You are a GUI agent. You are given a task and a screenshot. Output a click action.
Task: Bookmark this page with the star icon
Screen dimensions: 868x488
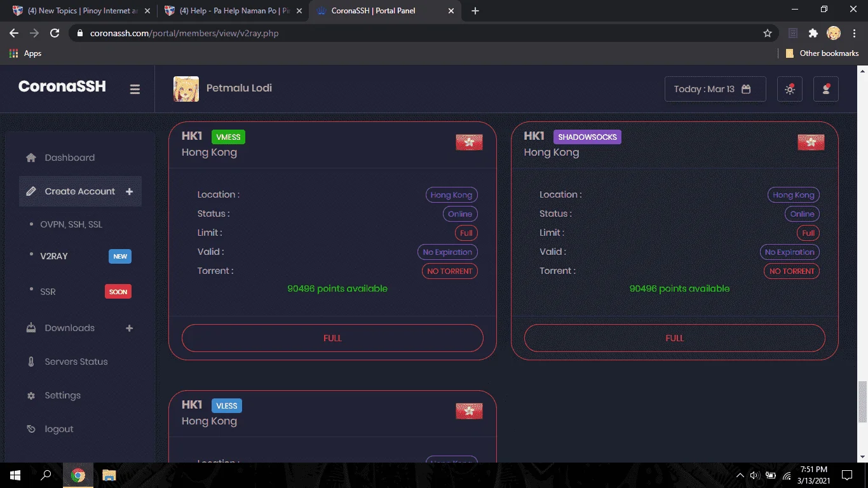point(768,33)
